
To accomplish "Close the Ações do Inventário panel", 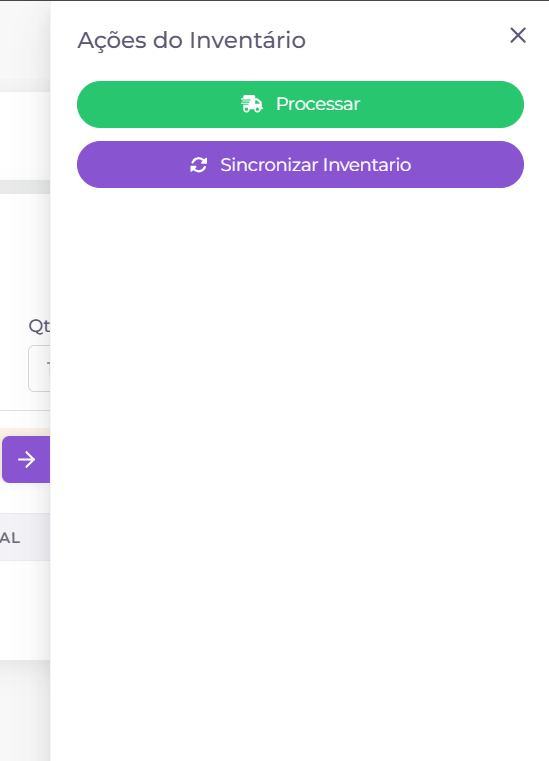I will point(518,35).
